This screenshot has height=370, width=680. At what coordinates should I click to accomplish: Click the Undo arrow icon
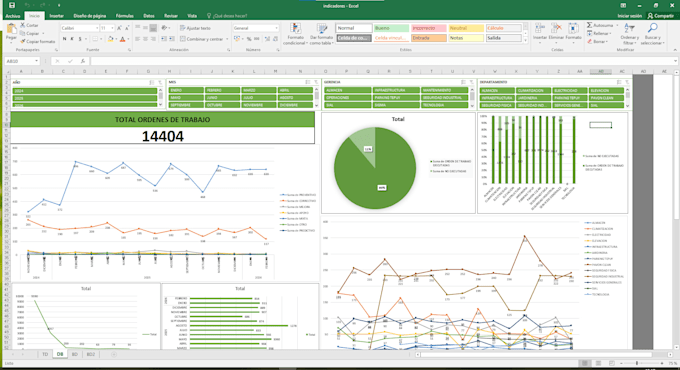pyautogui.click(x=27, y=6)
